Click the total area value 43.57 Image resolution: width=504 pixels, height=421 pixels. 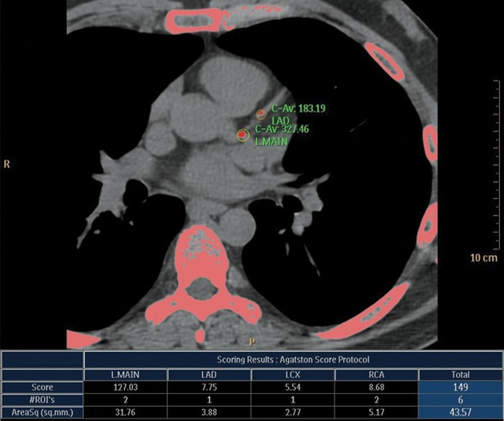point(460,413)
